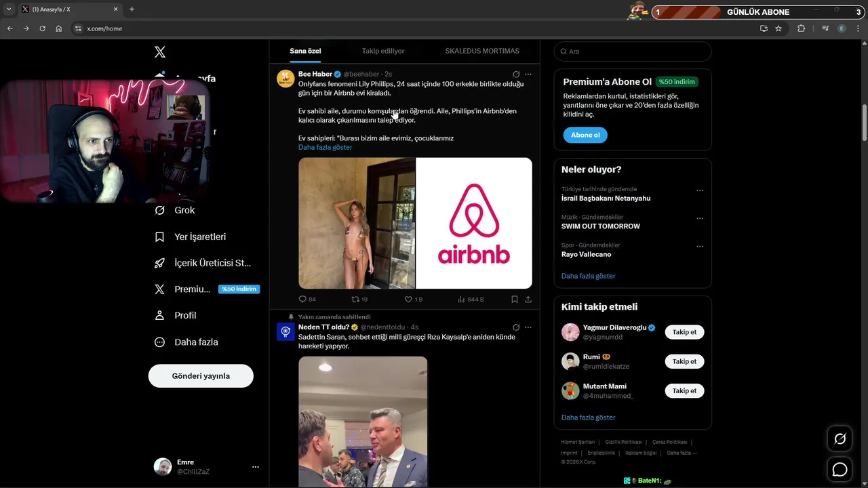
Task: Open Reklam bilgisi footer link
Action: [x=641, y=453]
